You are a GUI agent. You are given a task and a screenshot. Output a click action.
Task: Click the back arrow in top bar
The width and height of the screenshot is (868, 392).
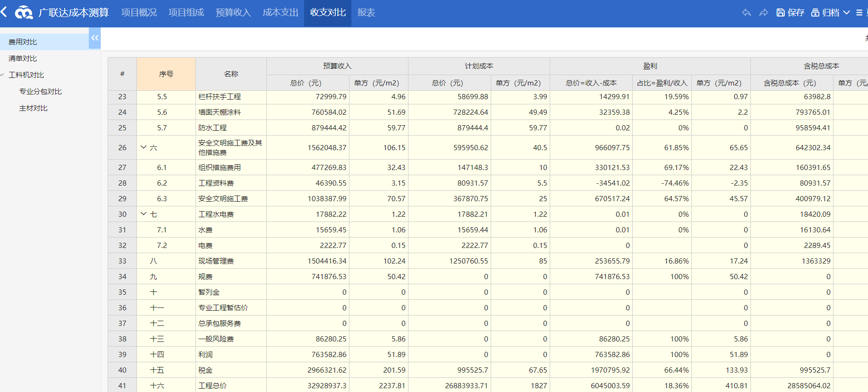[x=4, y=12]
